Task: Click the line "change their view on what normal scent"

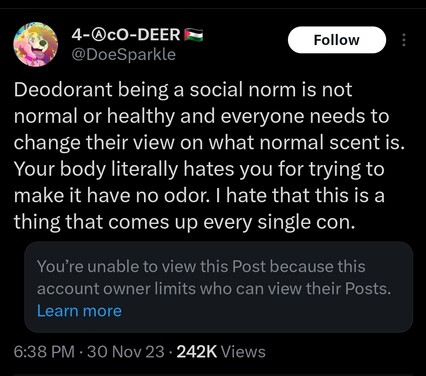Action: click(209, 143)
